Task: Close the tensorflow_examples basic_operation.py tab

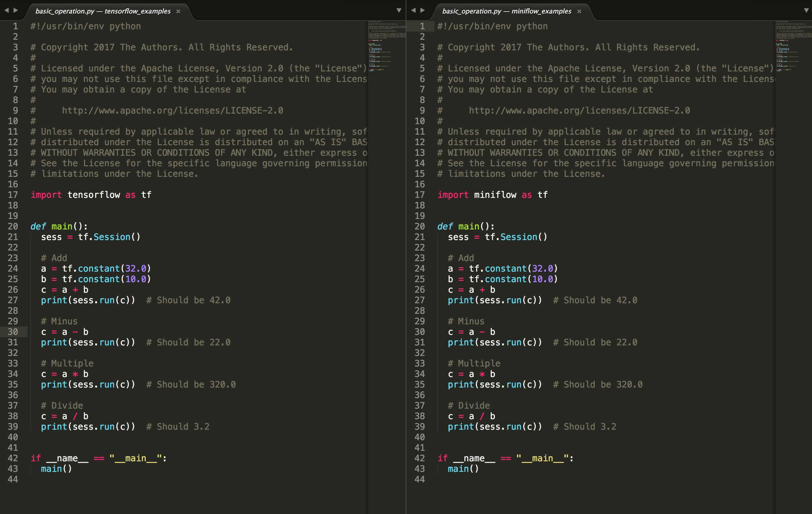Action: coord(178,11)
